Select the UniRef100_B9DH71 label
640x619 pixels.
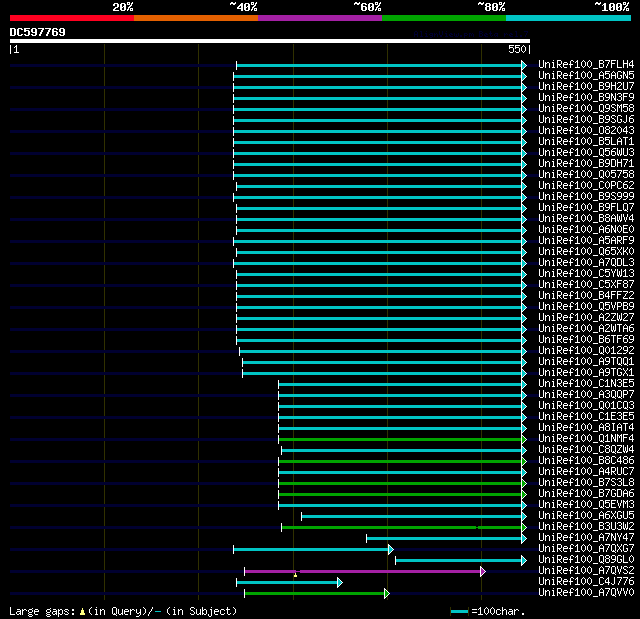pos(586,164)
